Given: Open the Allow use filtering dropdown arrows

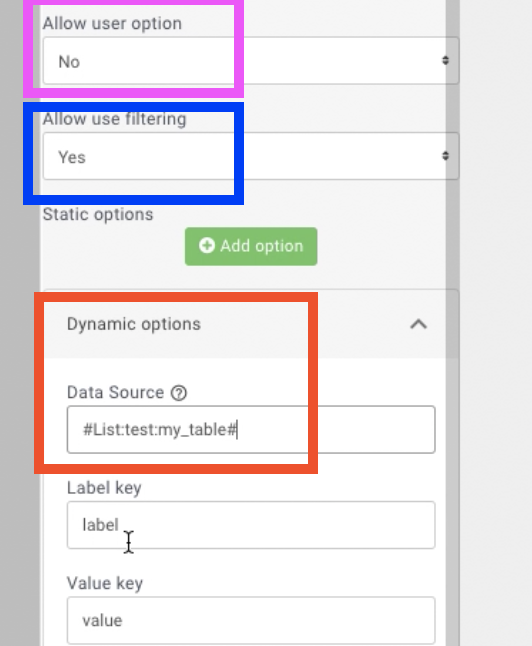Looking at the screenshot, I should (445, 156).
